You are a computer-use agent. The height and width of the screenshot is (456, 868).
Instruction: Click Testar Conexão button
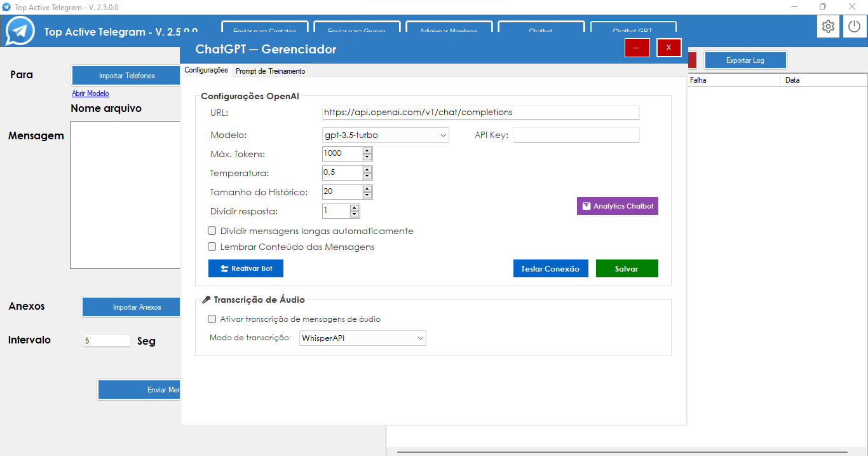pos(550,268)
